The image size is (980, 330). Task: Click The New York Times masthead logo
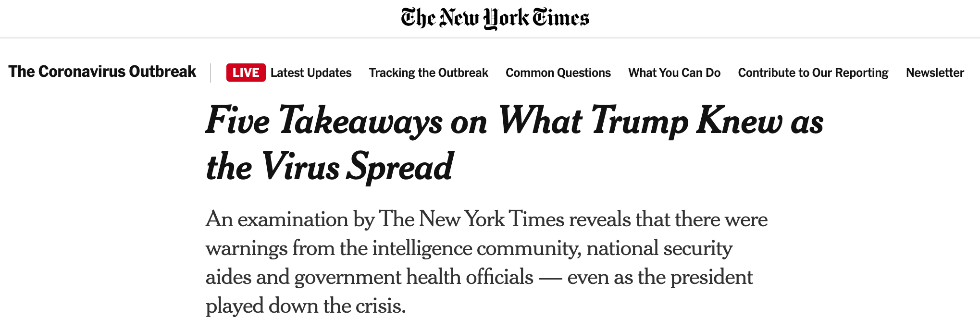coord(495,18)
